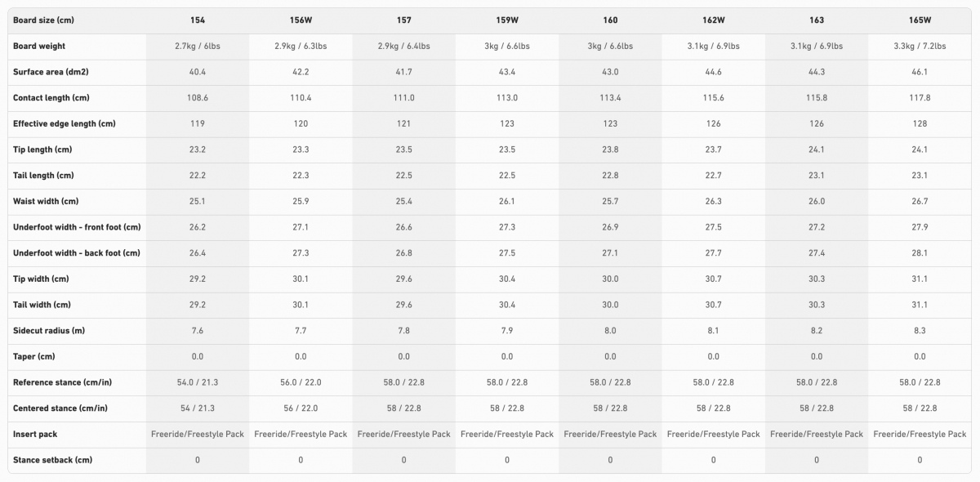Select the 154 board size column header
The height and width of the screenshot is (482, 980).
pos(198,20)
